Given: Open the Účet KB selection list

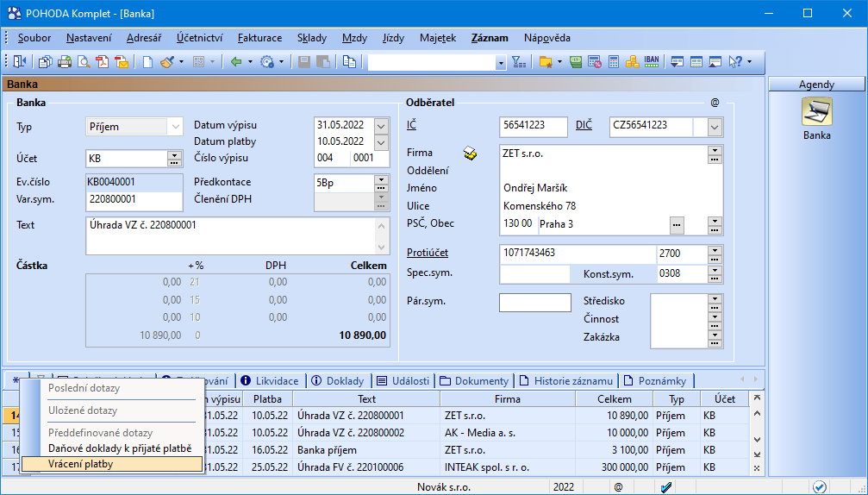Looking at the screenshot, I should [174, 159].
